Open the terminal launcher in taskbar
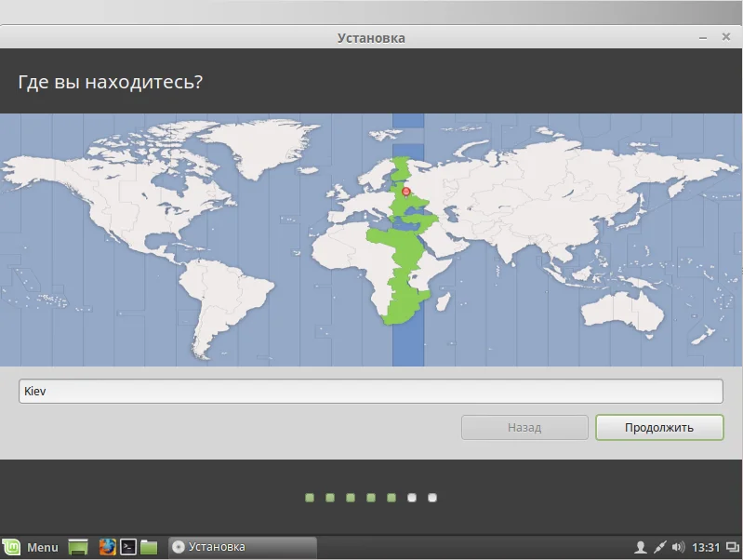Image resolution: width=743 pixels, height=560 pixels. click(128, 547)
